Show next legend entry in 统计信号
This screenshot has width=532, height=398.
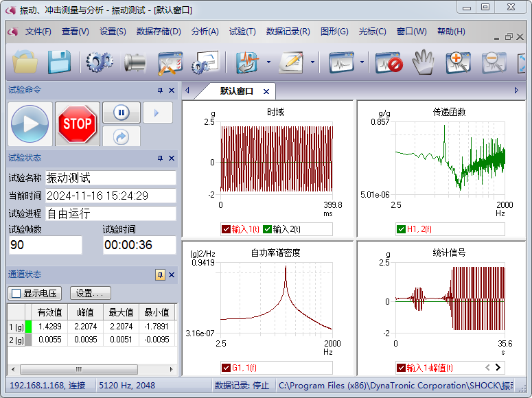tap(498, 367)
